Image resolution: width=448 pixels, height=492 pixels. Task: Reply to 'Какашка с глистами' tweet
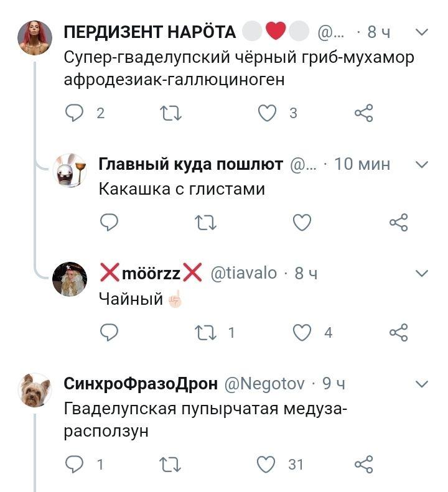[x=109, y=222]
